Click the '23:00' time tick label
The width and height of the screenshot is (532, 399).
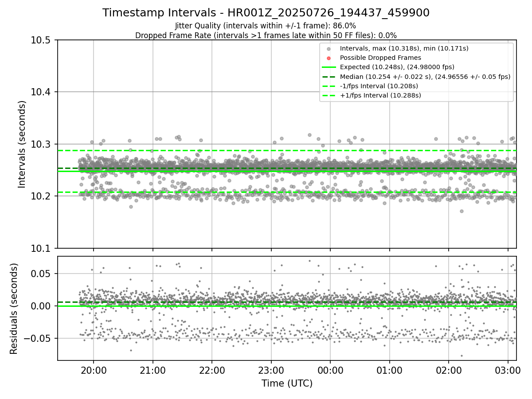click(271, 370)
